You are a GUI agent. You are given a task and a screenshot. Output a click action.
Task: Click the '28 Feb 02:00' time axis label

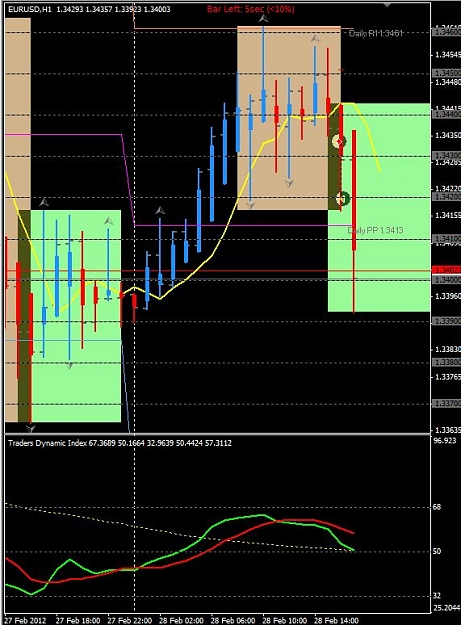[181, 621]
